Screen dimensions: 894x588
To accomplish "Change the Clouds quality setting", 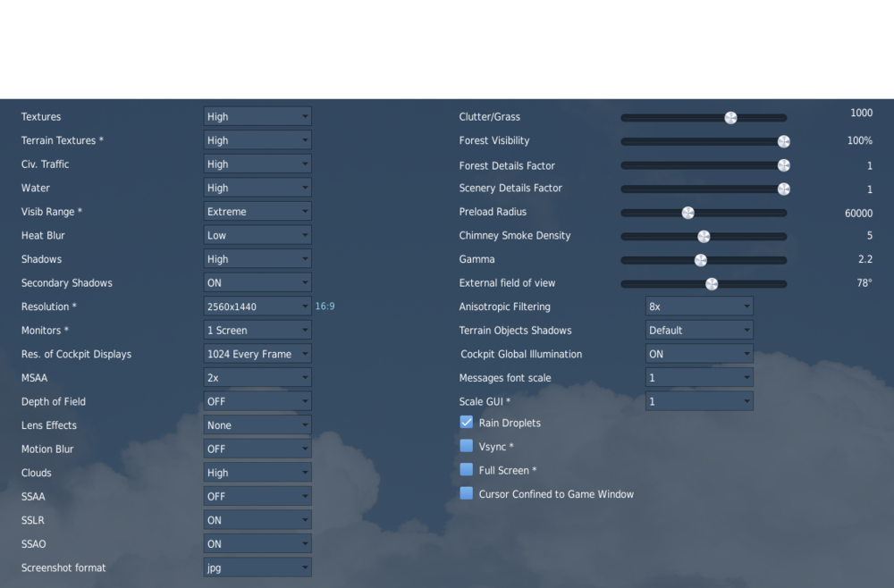I will pos(257,472).
